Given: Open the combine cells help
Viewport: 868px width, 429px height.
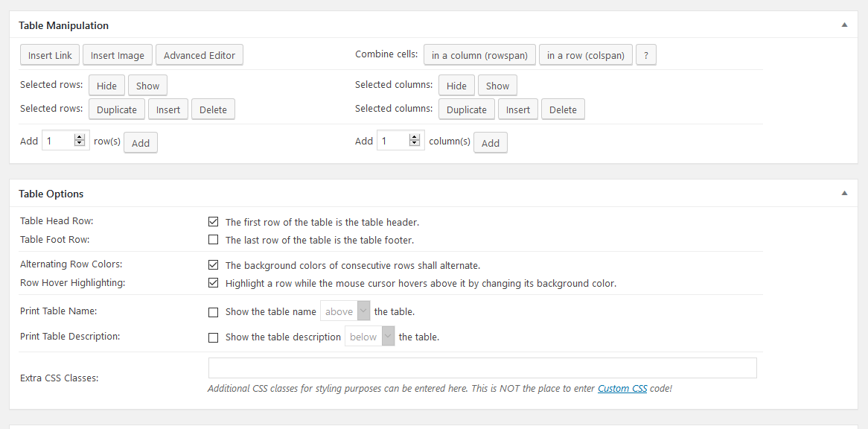Looking at the screenshot, I should click(645, 54).
